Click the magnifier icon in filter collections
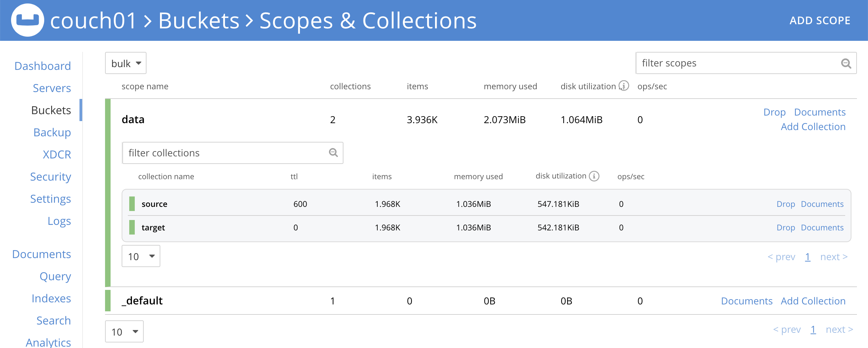868x348 pixels. [333, 153]
